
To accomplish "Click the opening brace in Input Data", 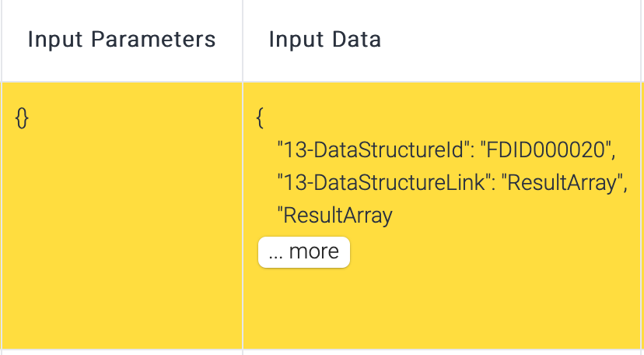I will (261, 119).
